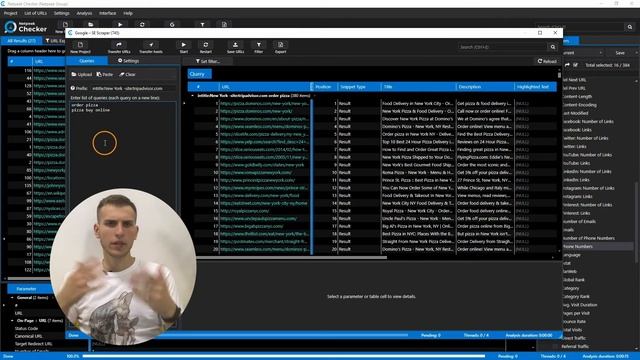
Task: Open the List of URLs menu
Action: (x=36, y=13)
